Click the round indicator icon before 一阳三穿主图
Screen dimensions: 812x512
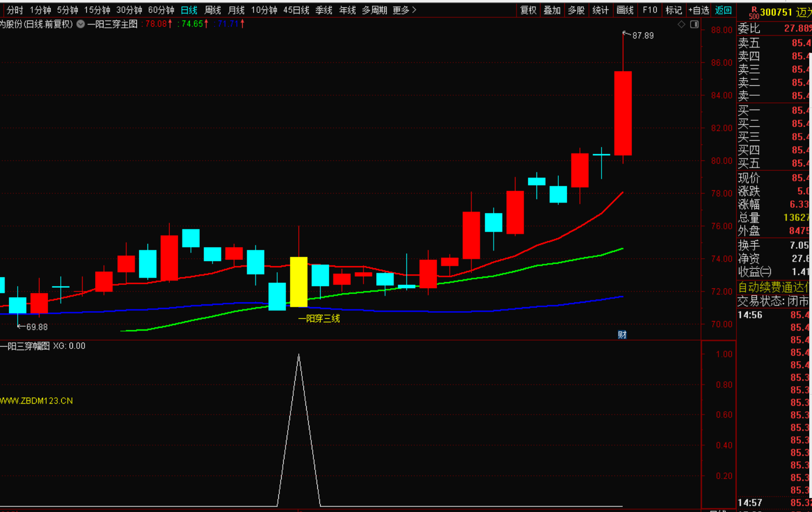[81, 24]
